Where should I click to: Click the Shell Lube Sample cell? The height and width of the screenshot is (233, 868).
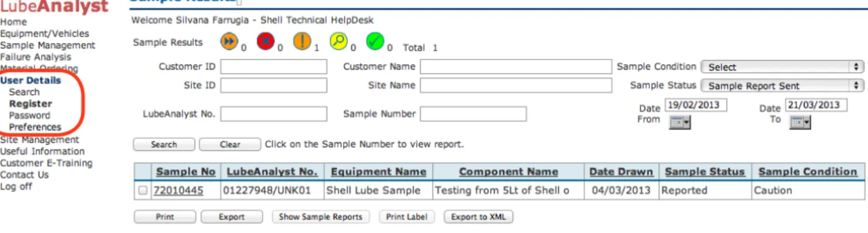pyautogui.click(x=378, y=190)
